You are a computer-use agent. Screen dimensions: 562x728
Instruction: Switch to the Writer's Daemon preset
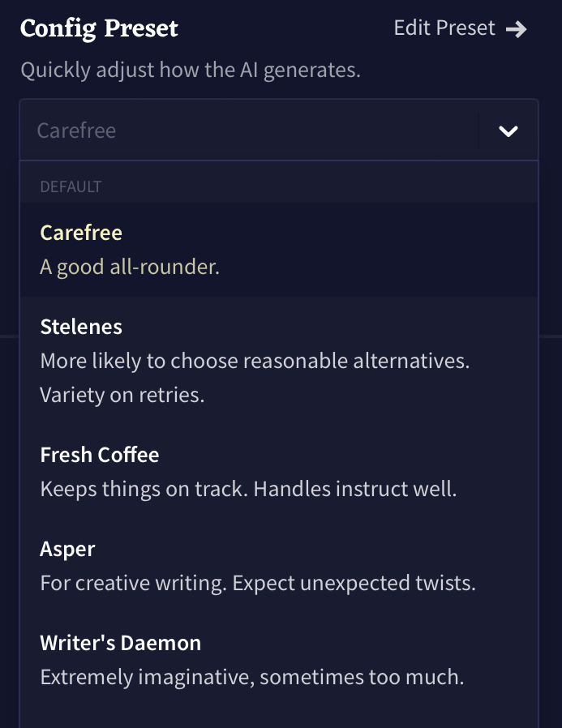(x=121, y=643)
